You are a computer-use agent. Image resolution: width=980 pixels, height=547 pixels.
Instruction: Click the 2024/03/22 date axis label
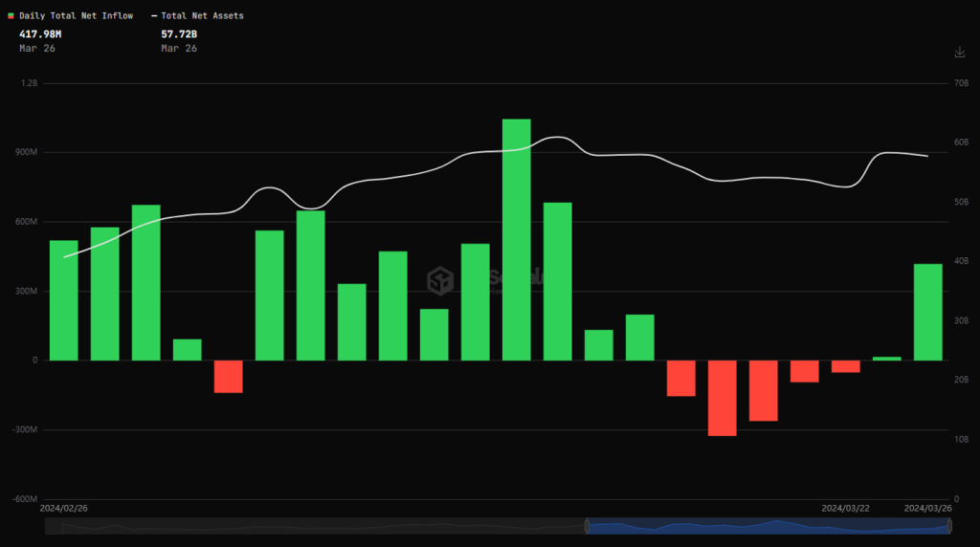pyautogui.click(x=846, y=508)
